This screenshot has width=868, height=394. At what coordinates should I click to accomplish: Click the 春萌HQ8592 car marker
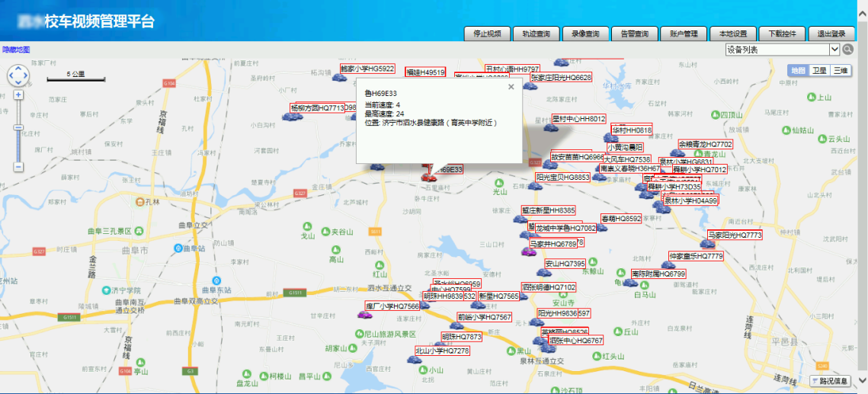601,227
